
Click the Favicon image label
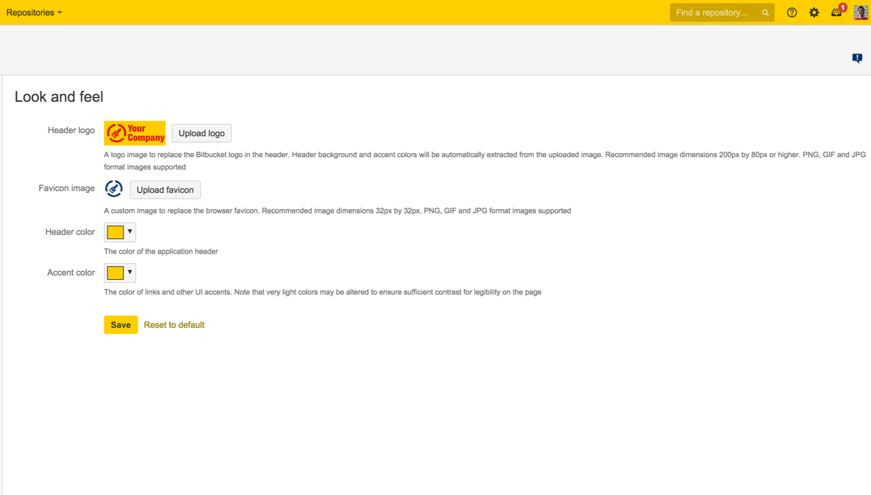point(67,188)
